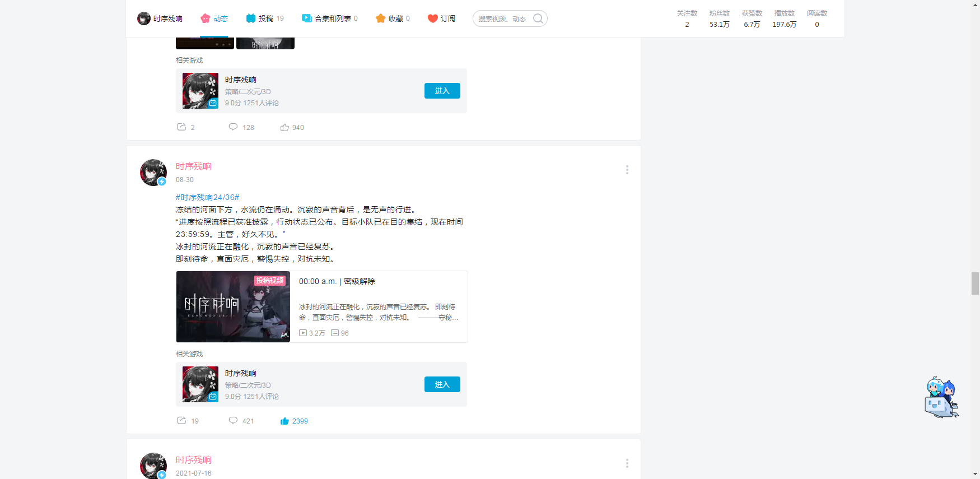Image resolution: width=980 pixels, height=479 pixels.
Task: Open game icon in the top post's card
Action: (200, 91)
